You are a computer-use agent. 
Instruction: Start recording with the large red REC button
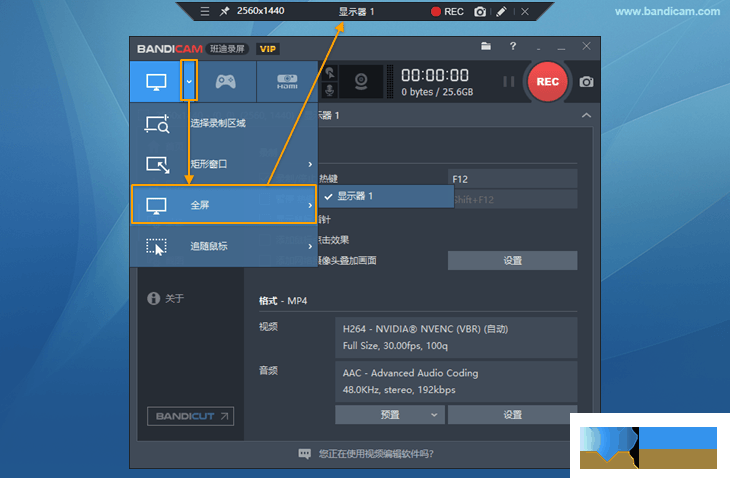(x=548, y=81)
